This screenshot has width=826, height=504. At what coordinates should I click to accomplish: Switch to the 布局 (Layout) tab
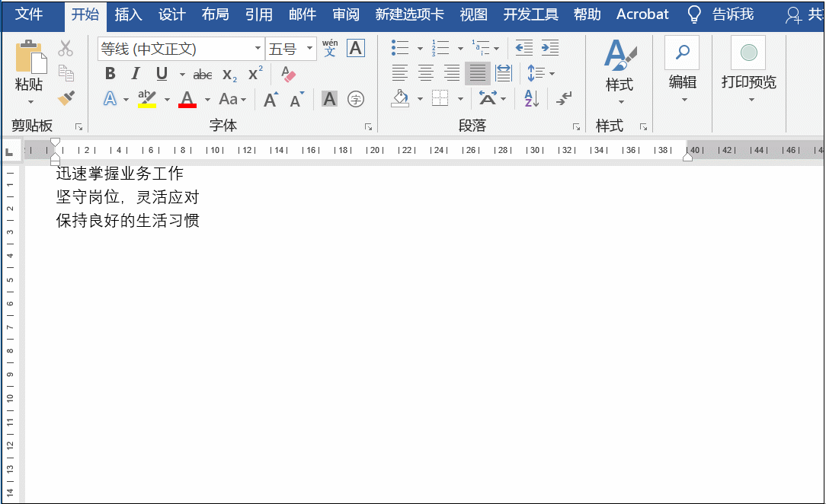tap(216, 14)
